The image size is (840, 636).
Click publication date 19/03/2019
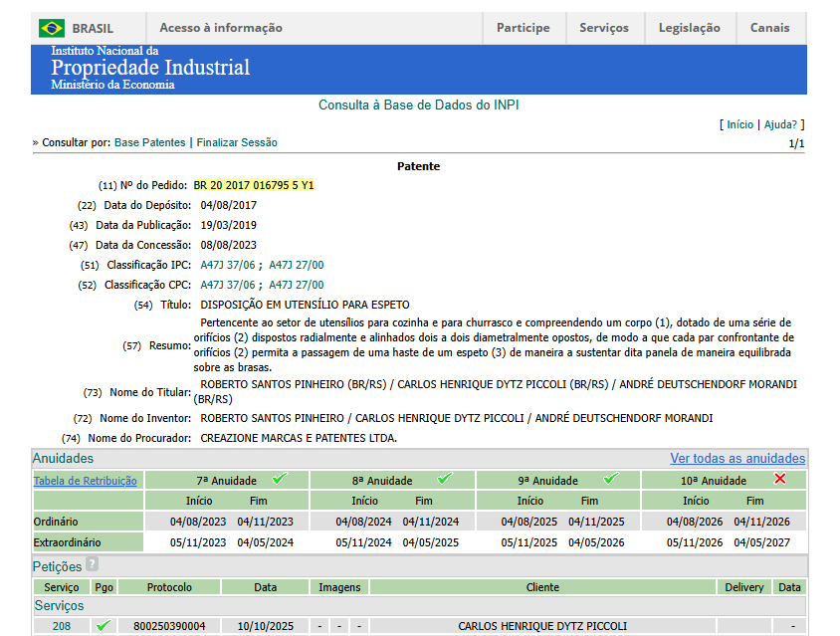tap(228, 225)
